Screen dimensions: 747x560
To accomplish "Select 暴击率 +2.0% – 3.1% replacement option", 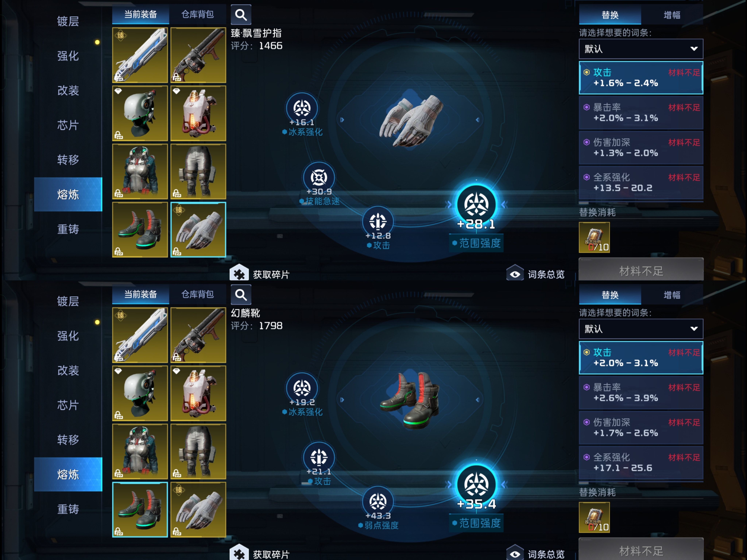I will [641, 113].
